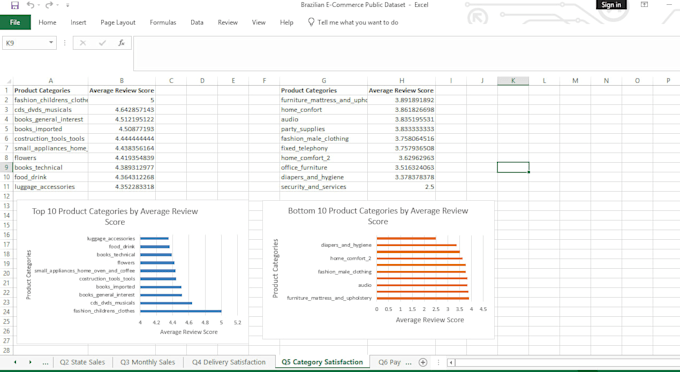Image resolution: width=680 pixels, height=372 pixels.
Task: Click the Bottom 10 chart's Product Categories axis title
Action: coord(275,268)
